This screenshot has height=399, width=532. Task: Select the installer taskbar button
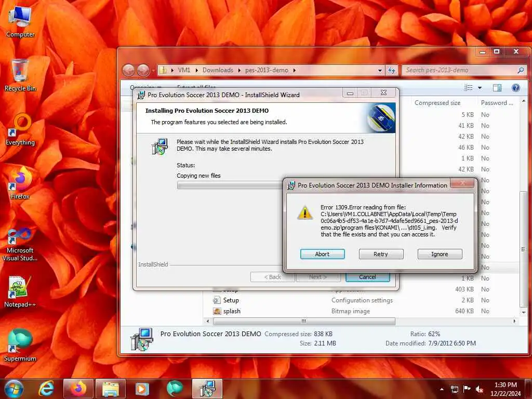(x=207, y=389)
